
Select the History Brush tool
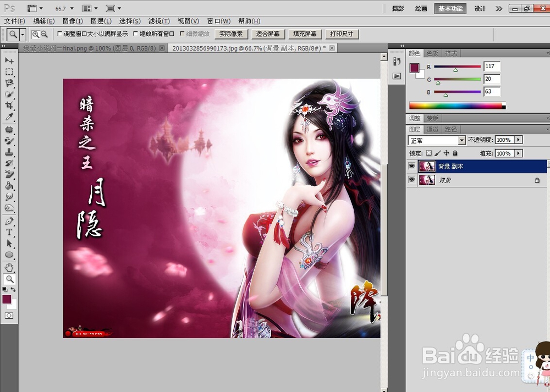pyautogui.click(x=9, y=163)
